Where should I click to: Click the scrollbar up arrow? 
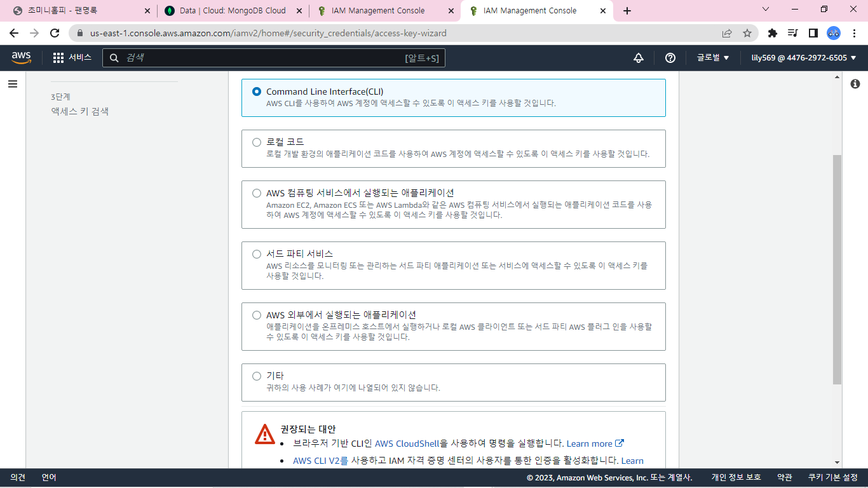[837, 77]
